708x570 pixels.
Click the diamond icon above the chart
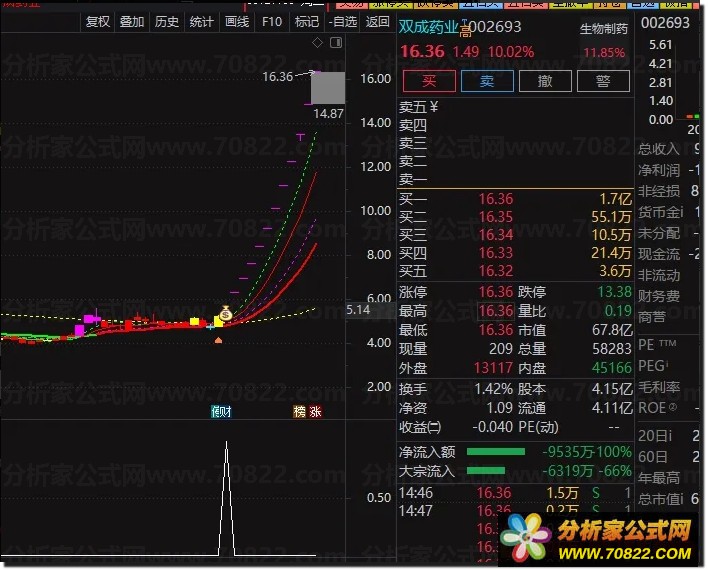(317, 43)
